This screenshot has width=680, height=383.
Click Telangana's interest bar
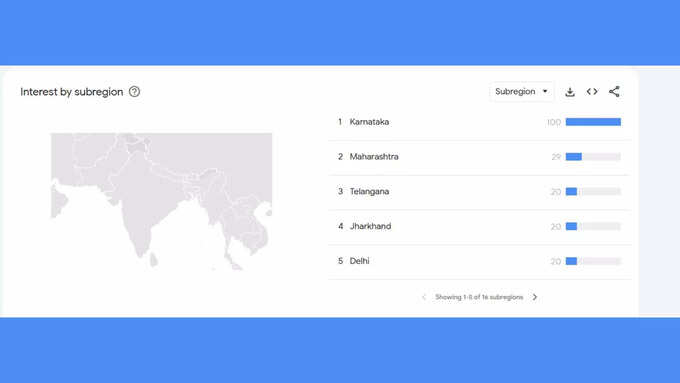pos(593,191)
